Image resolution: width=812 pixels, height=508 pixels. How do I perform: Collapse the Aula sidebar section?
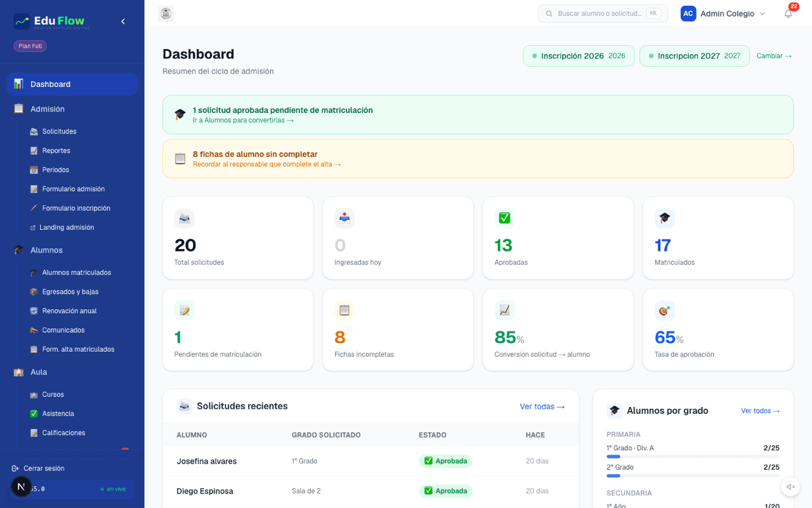point(72,372)
